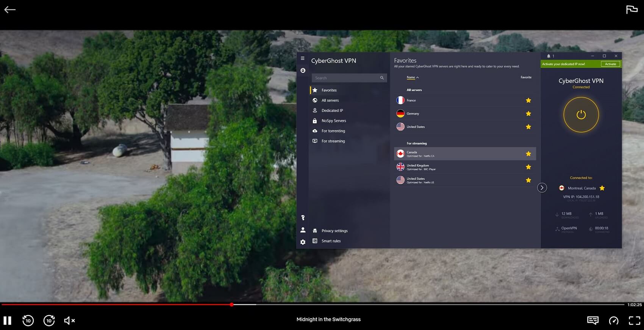Open settings gear in CyberGhost
The image size is (644, 330).
point(303,242)
